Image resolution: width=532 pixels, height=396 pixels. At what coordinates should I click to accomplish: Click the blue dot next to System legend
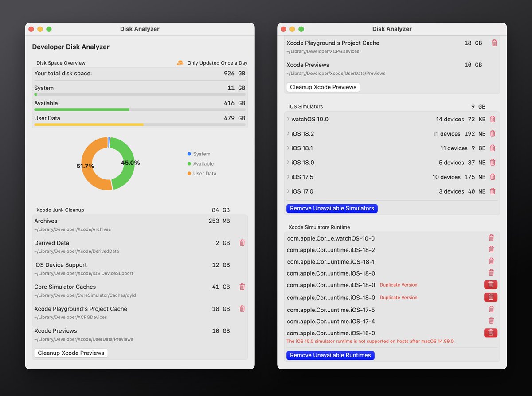189,154
